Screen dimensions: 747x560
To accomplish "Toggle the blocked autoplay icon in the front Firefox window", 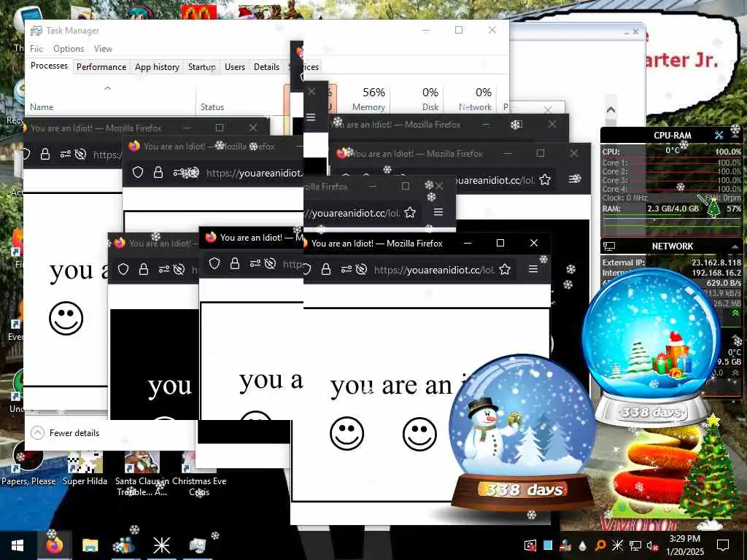I will [362, 270].
